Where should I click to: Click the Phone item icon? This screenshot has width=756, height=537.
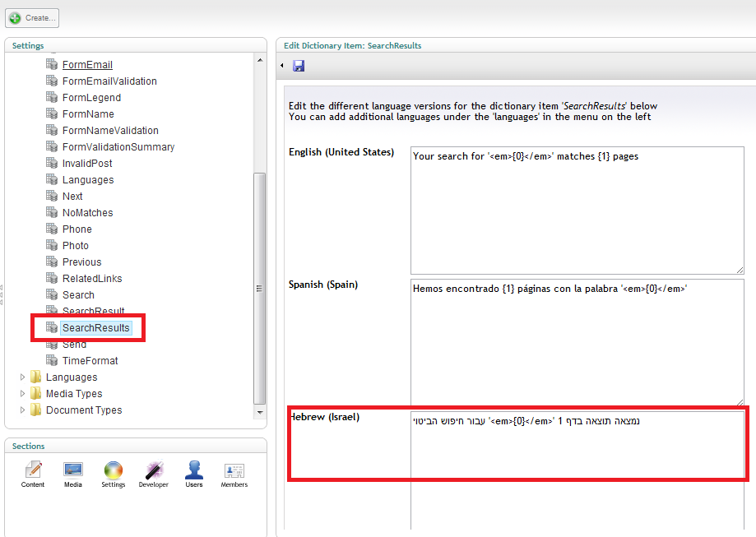pyautogui.click(x=52, y=229)
